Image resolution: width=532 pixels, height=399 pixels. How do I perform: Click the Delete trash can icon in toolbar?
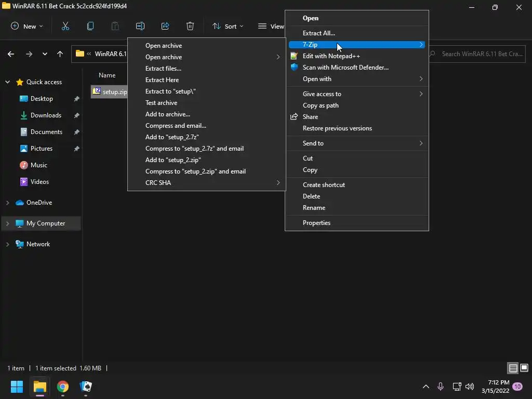tap(190, 26)
